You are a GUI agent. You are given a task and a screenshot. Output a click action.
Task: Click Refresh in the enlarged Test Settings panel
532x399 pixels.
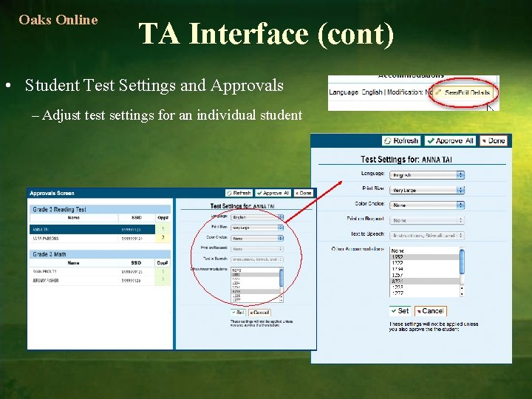(401, 140)
